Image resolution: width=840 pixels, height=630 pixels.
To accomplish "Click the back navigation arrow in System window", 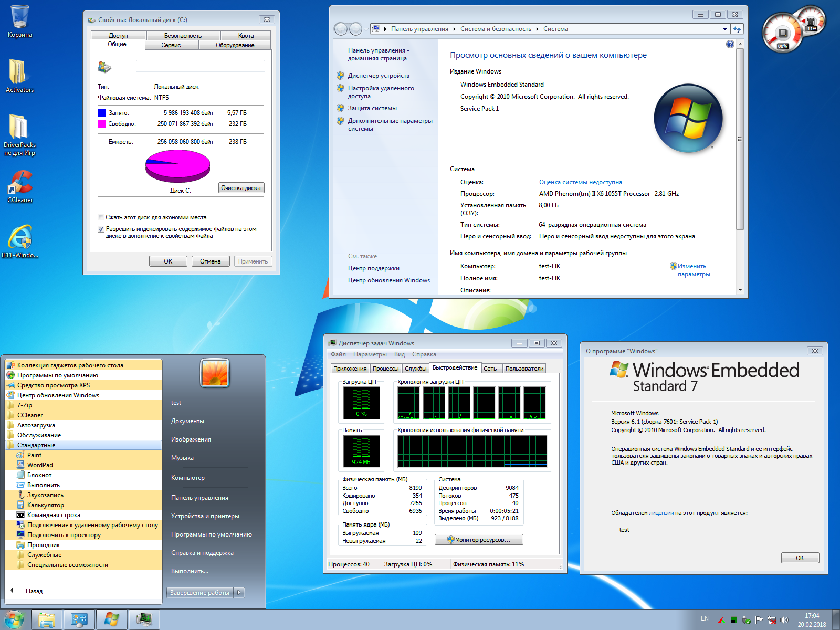I will click(341, 29).
